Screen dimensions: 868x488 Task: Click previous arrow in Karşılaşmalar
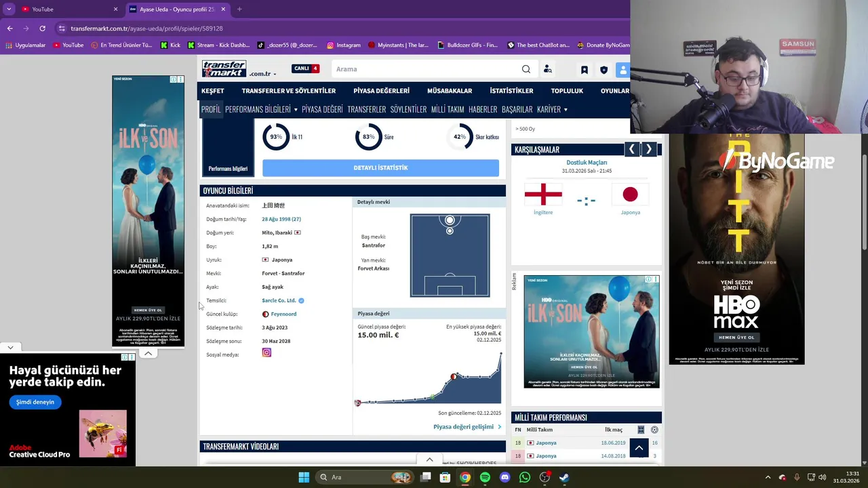coord(632,149)
